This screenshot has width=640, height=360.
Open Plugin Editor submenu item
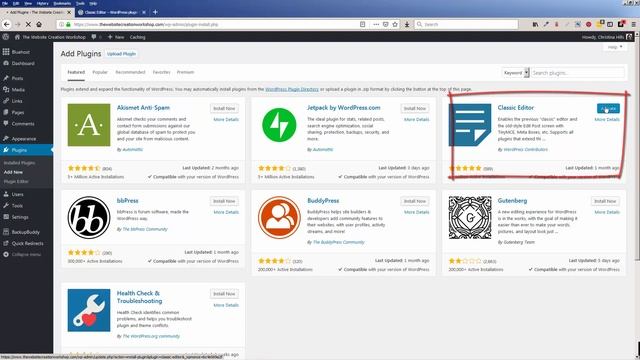tap(16, 181)
